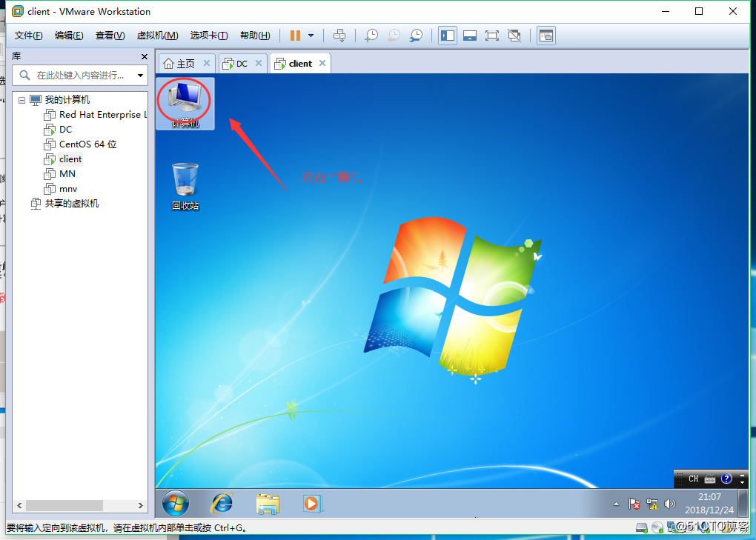756x540 pixels.
Task: Collapse the 我的计算机 tree node
Action: coord(21,100)
